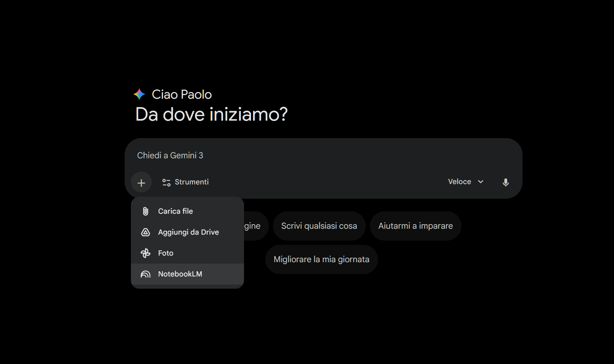Activate the microphone voice input icon
This screenshot has height=364, width=614.
coord(505,182)
